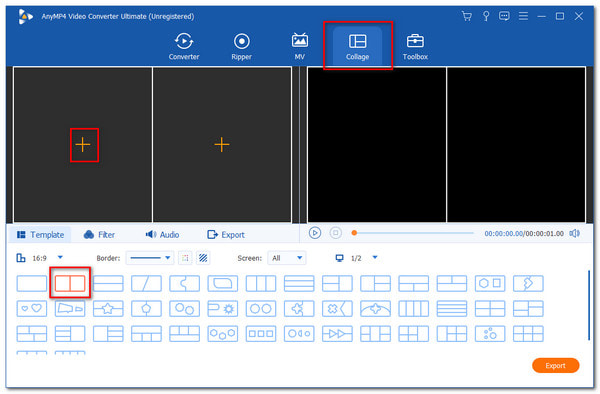
Task: Select the hexagon and square template
Action: click(x=490, y=283)
